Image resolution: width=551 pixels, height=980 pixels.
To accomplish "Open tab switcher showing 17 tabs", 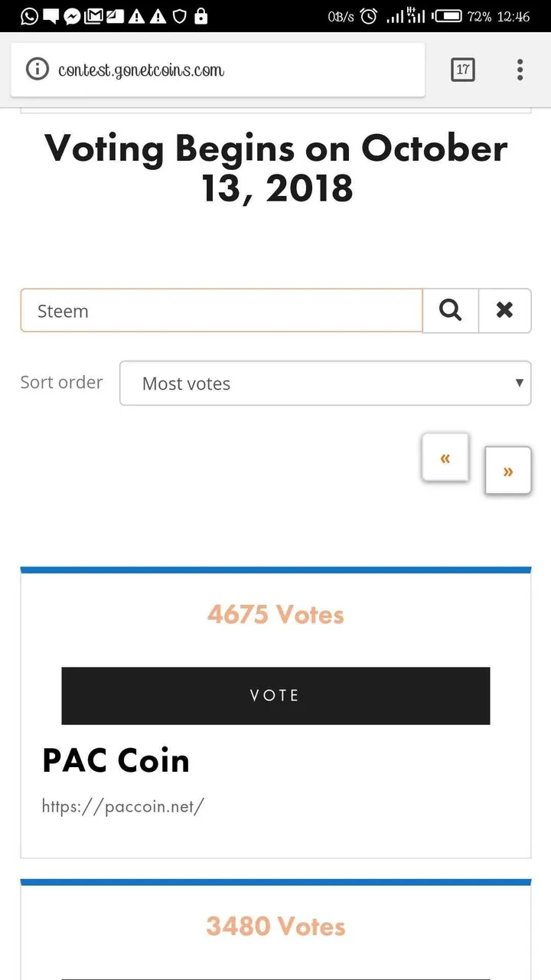I will point(462,70).
